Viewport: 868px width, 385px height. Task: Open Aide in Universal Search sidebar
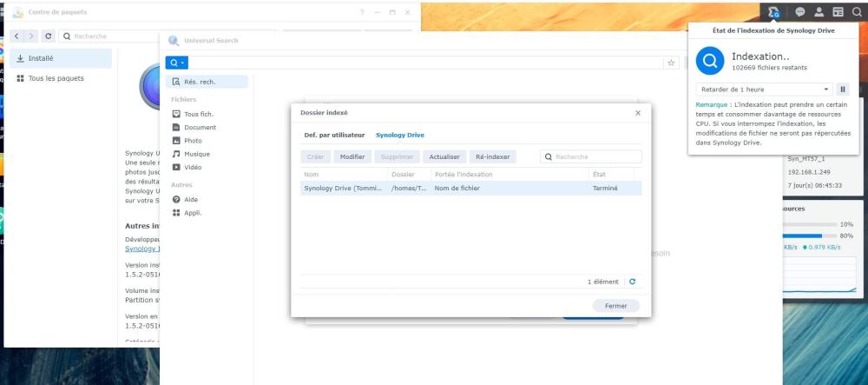click(191, 199)
